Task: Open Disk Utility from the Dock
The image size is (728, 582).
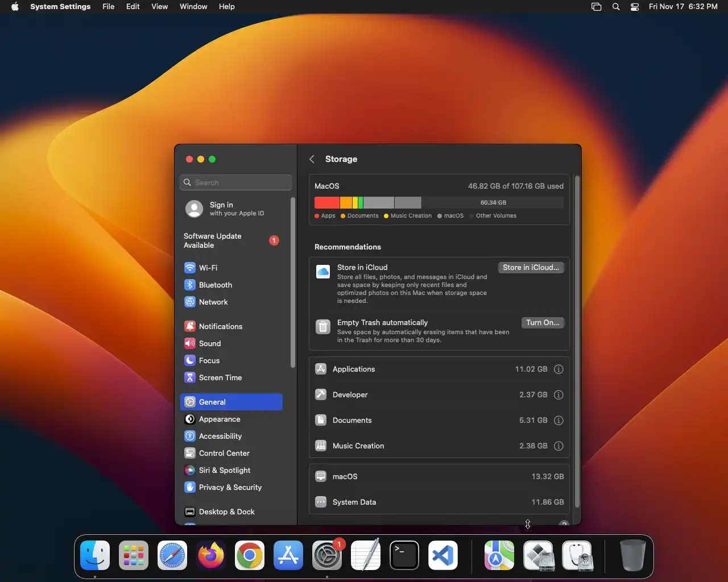Action: point(577,555)
